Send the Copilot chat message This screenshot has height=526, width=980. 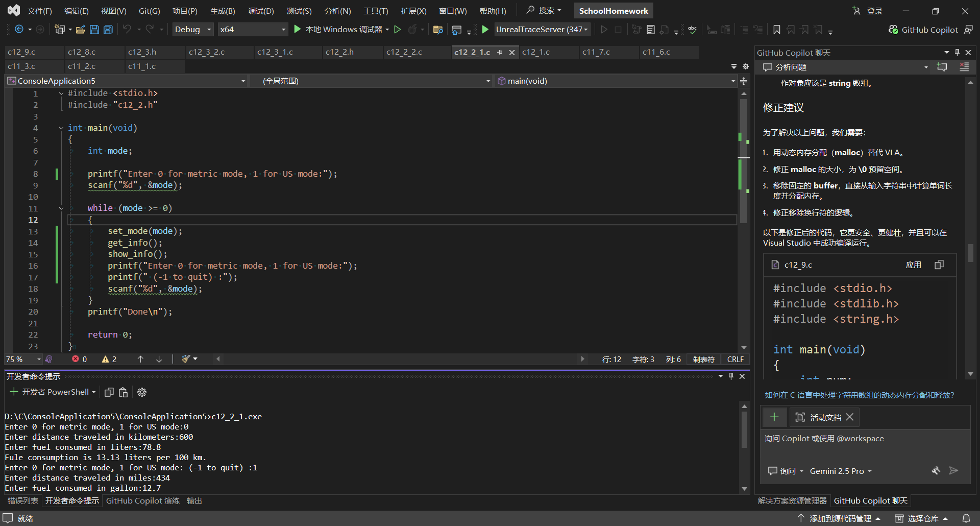pyautogui.click(x=953, y=471)
